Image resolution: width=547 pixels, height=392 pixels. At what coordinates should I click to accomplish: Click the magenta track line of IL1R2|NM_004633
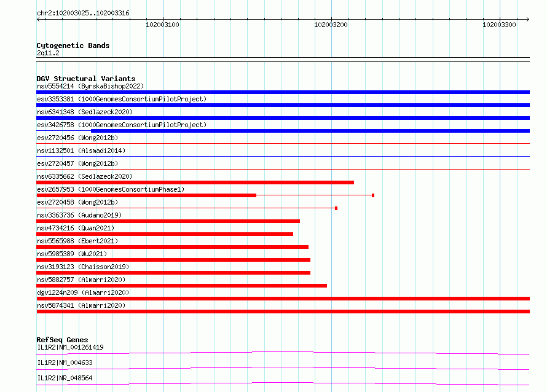[x=283, y=368]
